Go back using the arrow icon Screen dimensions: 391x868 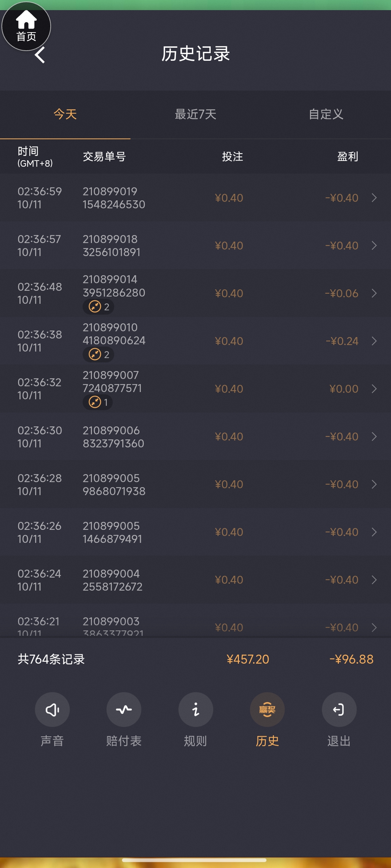click(40, 55)
